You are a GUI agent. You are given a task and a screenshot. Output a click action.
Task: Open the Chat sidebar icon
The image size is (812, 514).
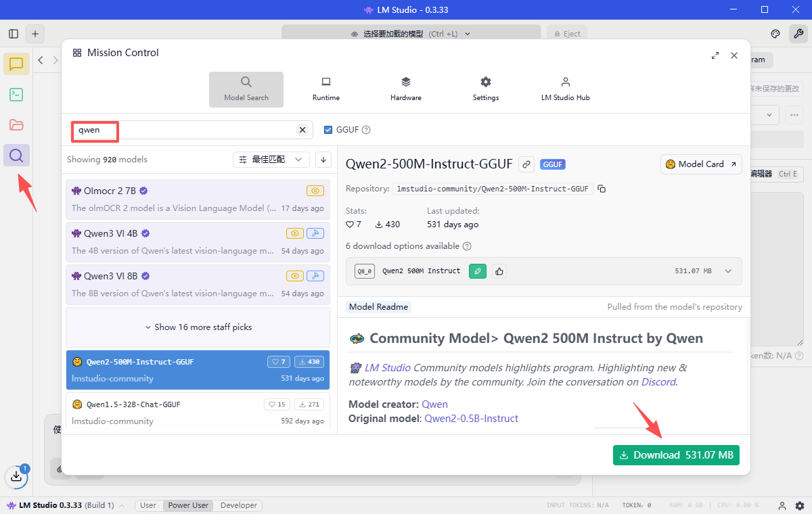click(16, 64)
